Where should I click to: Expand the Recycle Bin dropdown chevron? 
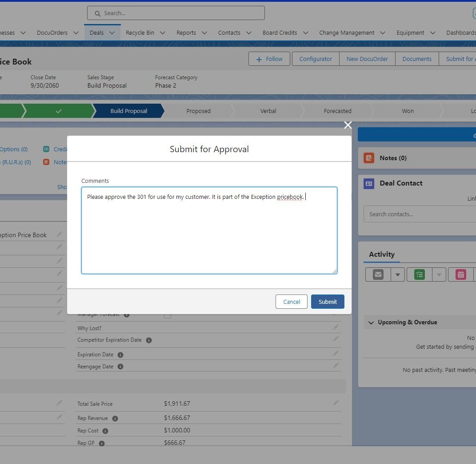pos(163,33)
